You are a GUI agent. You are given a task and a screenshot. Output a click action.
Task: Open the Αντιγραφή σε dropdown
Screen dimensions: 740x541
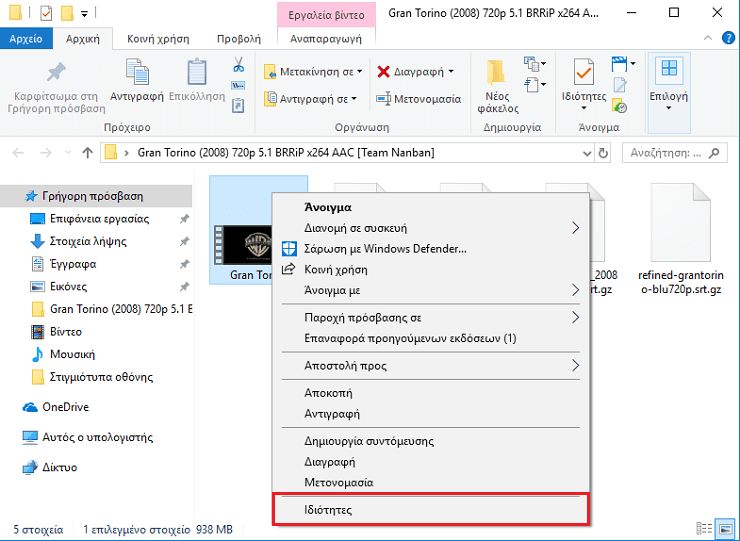(x=354, y=99)
